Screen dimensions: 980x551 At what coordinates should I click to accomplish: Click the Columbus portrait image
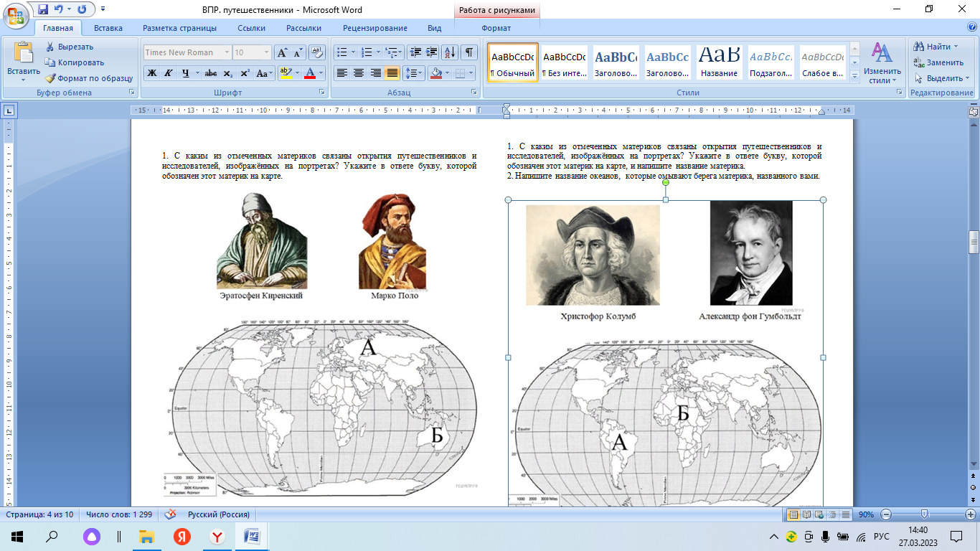(x=593, y=255)
